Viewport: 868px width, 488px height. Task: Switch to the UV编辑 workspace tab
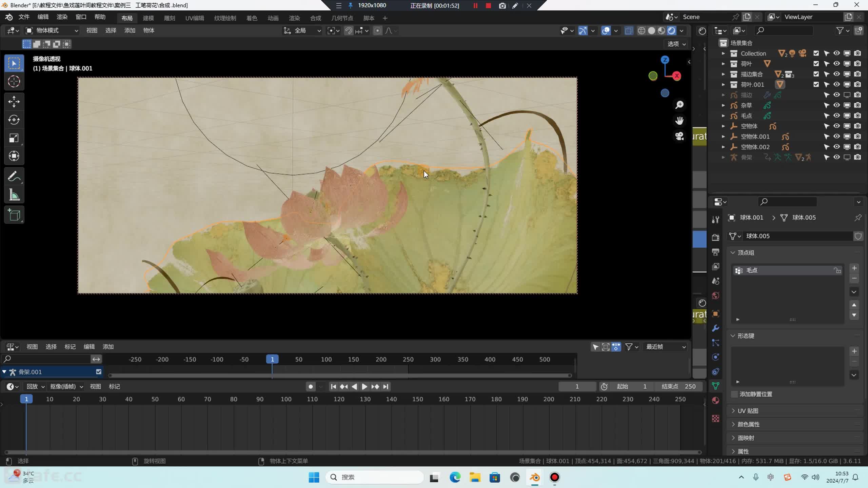coord(195,18)
